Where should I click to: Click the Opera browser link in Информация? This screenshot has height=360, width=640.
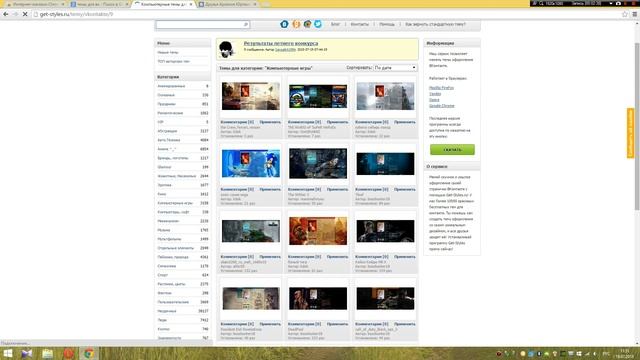click(x=434, y=100)
